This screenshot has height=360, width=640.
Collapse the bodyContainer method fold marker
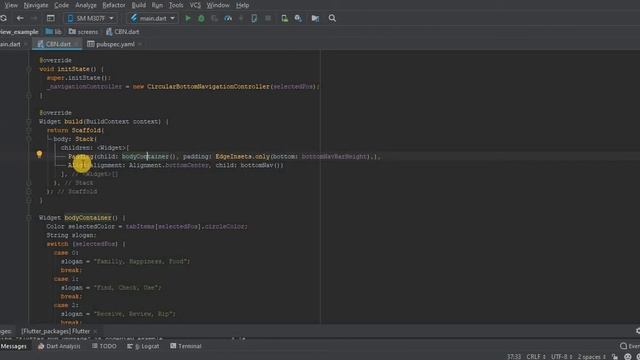29,218
